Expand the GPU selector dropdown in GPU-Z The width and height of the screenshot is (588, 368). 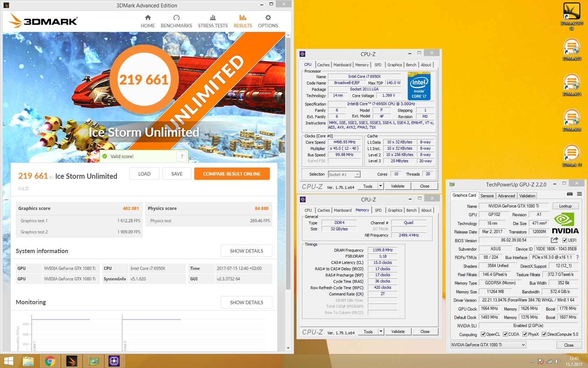(523, 345)
